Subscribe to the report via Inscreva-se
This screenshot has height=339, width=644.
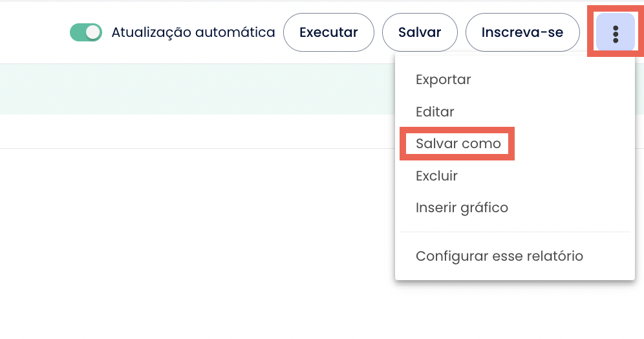point(522,32)
